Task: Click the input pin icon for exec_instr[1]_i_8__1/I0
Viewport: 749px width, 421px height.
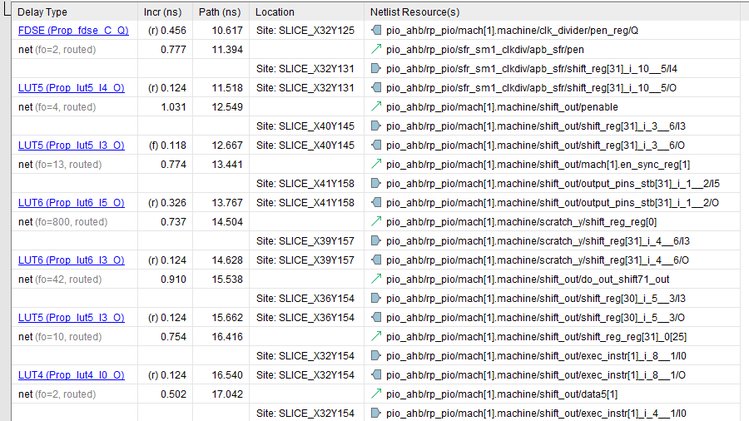Action: [376, 356]
